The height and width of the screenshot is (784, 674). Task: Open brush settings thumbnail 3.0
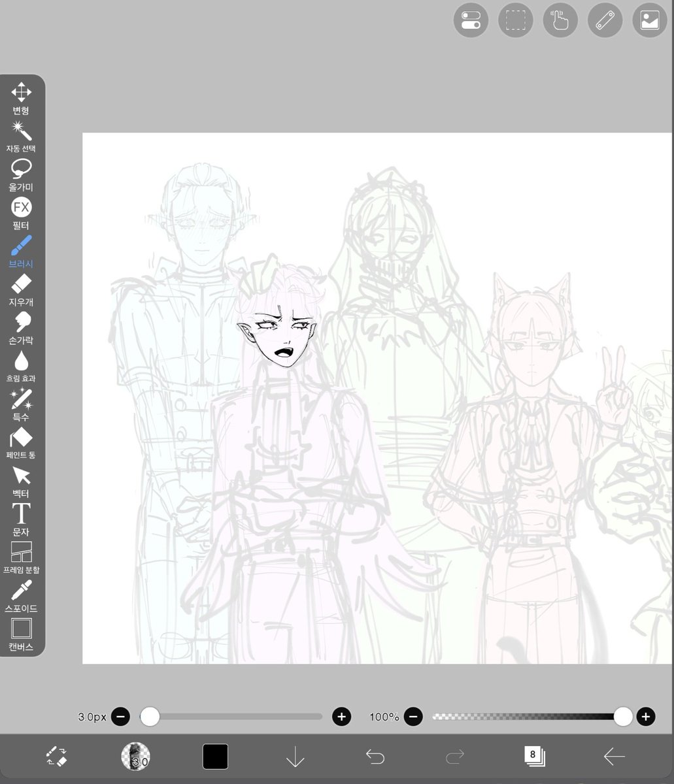tap(135, 757)
